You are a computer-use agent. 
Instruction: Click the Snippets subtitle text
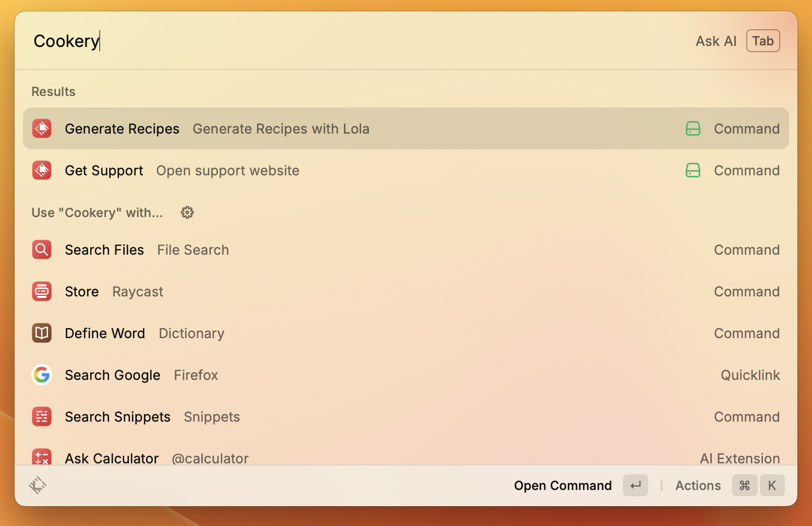[x=212, y=417]
